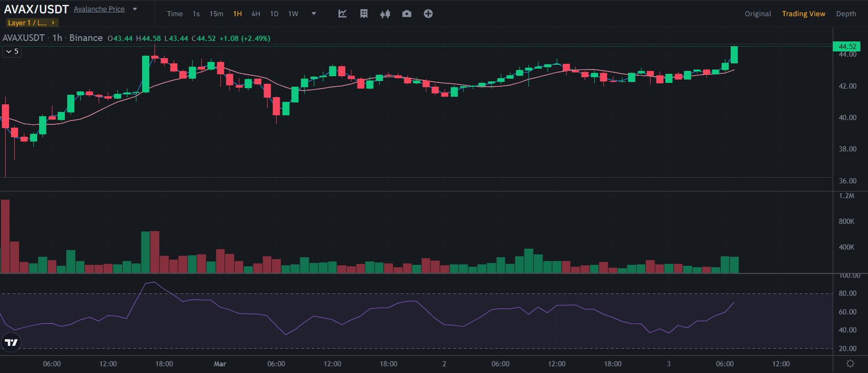This screenshot has width=868, height=373.
Task: Switch chart to 15m interval
Action: coord(216,14)
